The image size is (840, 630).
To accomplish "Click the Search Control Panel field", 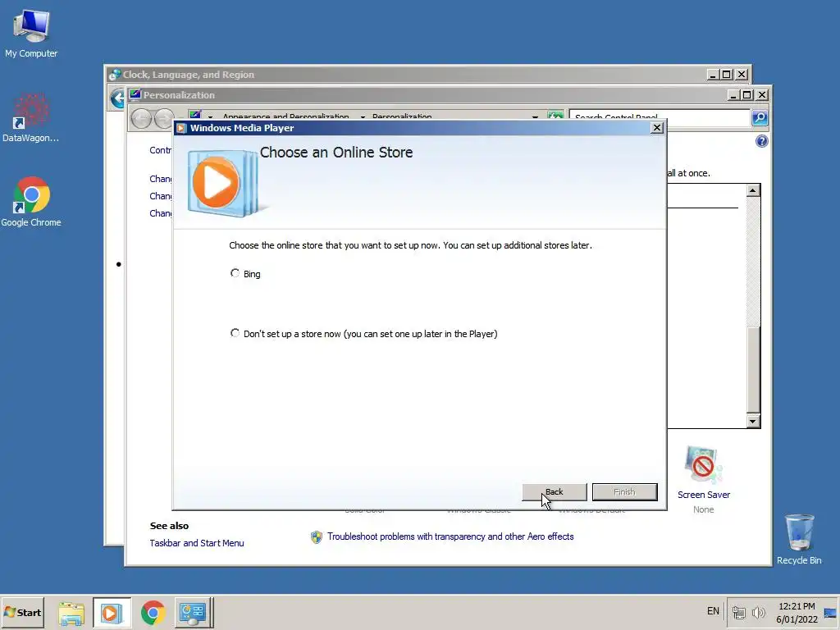I will click(x=659, y=117).
